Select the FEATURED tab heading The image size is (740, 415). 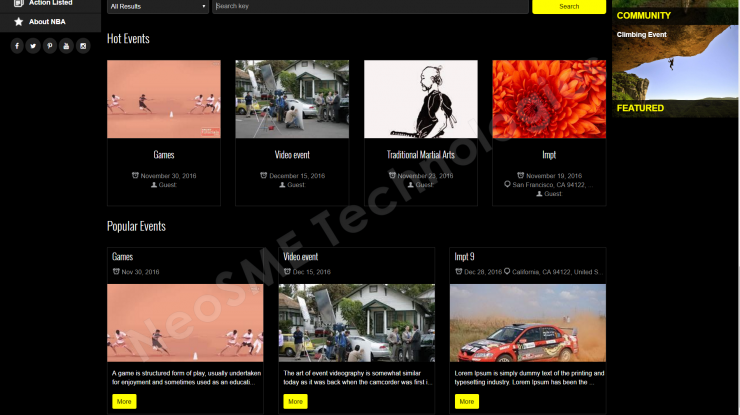click(x=640, y=108)
